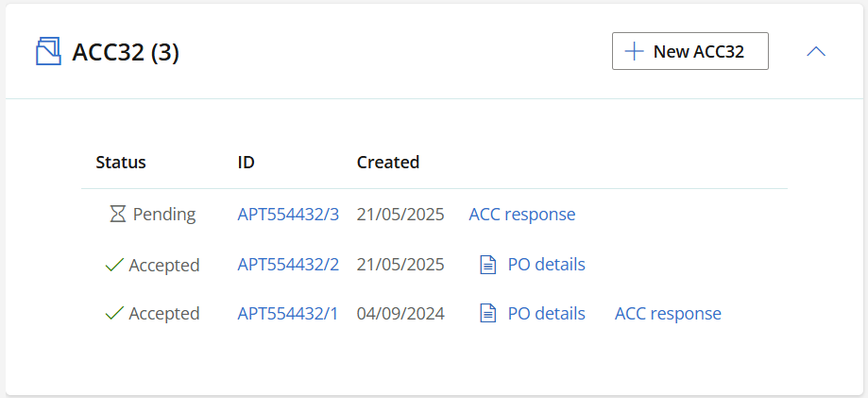868x398 pixels.
Task: Click the ACC32 stacked-documents section icon
Action: (x=48, y=52)
